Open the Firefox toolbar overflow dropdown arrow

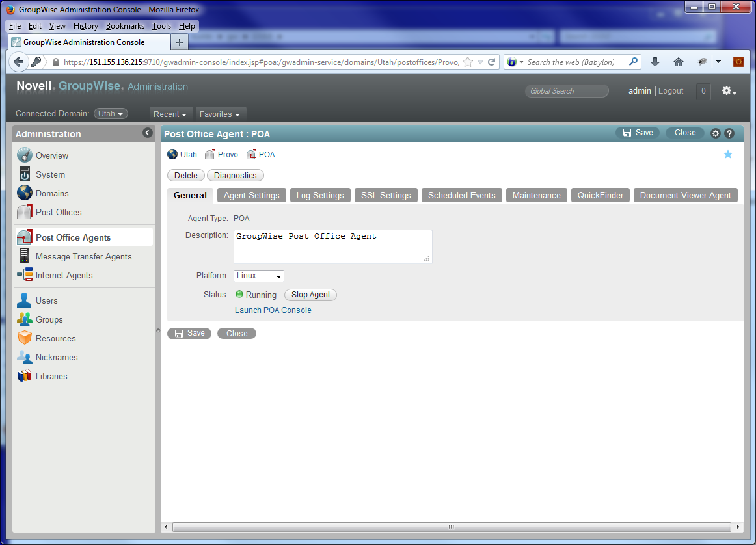[x=718, y=62]
